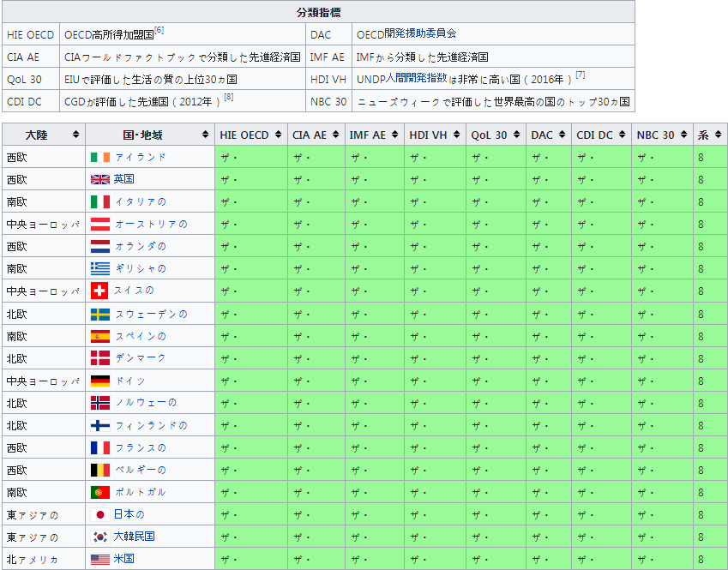Open footnote reference 6
The image size is (728, 570).
click(x=159, y=31)
